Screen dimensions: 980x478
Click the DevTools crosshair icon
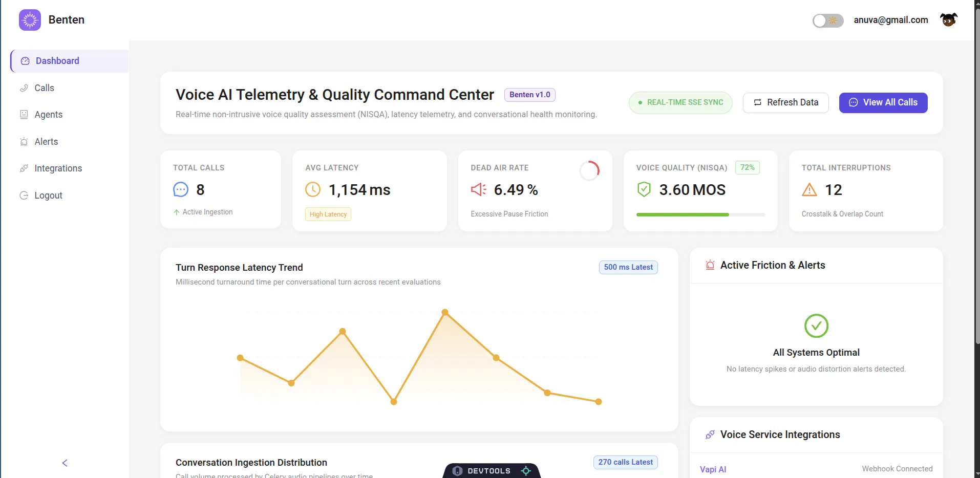[x=526, y=471]
